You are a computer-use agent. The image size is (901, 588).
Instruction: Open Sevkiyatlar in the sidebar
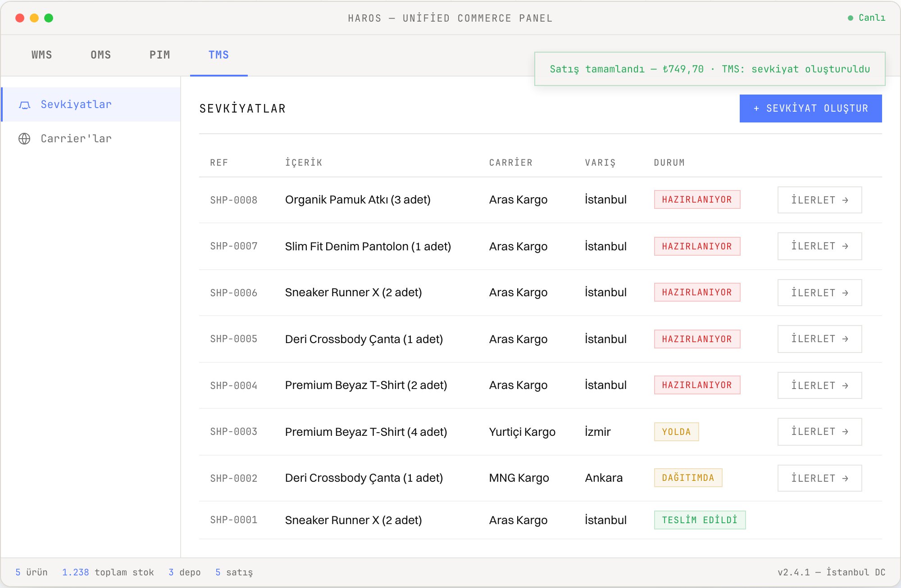pos(91,104)
